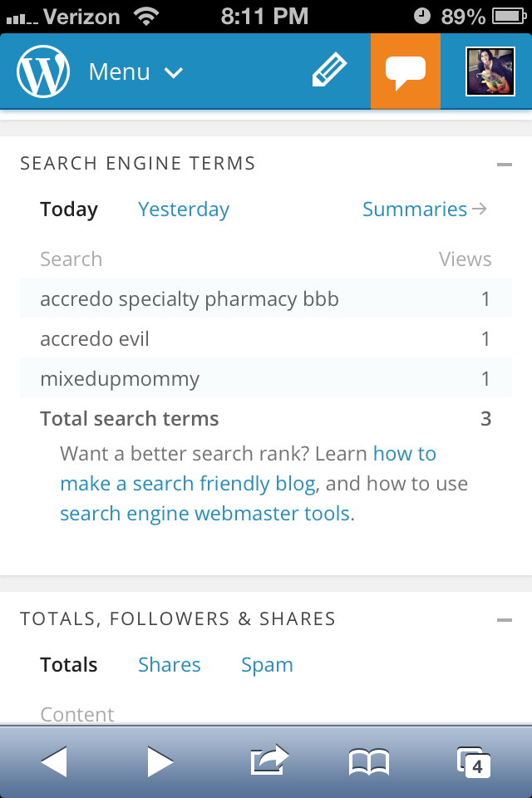Viewport: 532px width, 798px height.
Task: Open Safari bookmarks book icon
Action: click(368, 761)
